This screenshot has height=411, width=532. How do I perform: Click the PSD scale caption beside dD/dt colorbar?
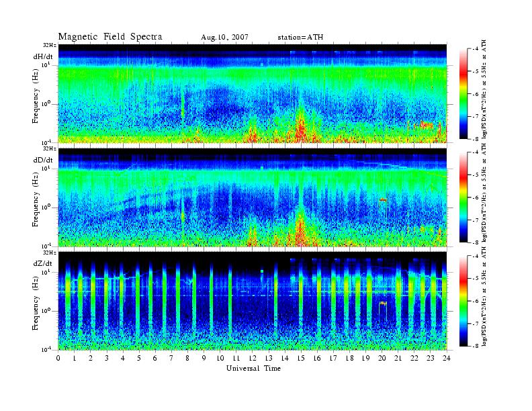pos(484,193)
